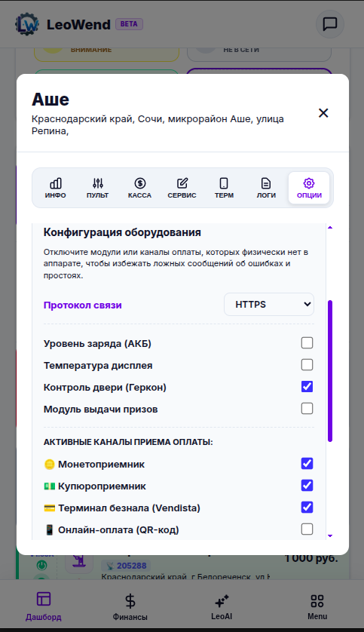Click the Конфигурация оборудования heading
Screen dimensions: 364x632
[x=122, y=232]
